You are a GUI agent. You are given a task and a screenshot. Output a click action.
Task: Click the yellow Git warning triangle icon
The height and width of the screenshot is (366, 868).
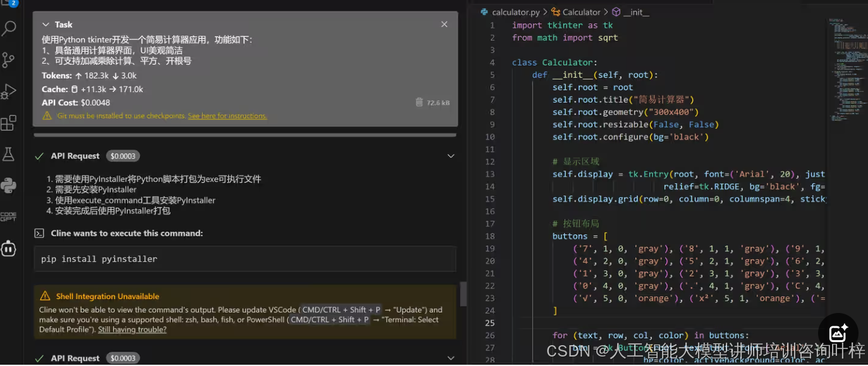[47, 115]
